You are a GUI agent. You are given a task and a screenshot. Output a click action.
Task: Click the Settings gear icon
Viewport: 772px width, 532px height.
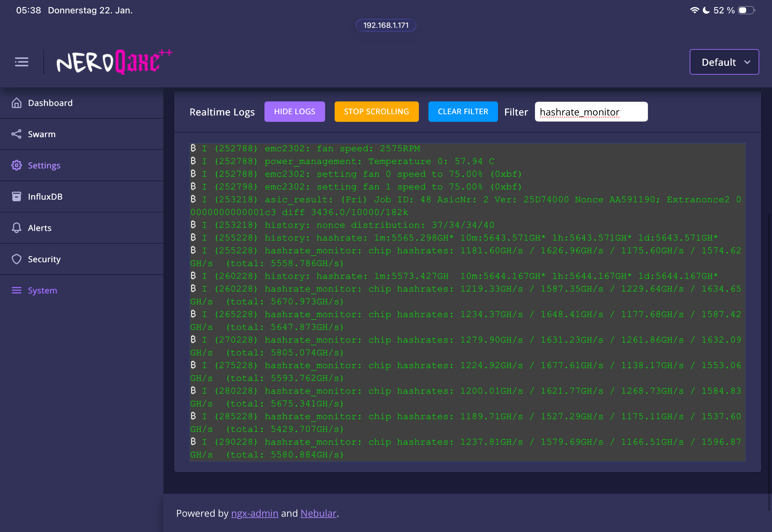tap(16, 165)
